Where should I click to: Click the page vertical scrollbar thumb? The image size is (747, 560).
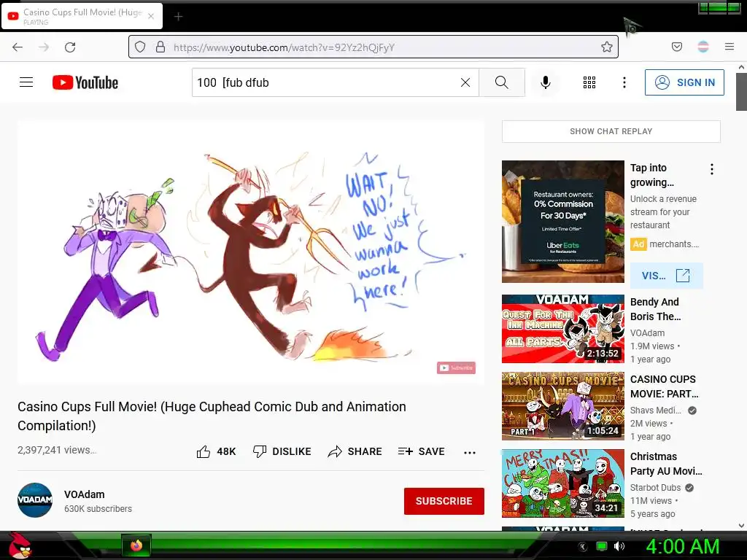click(x=741, y=92)
